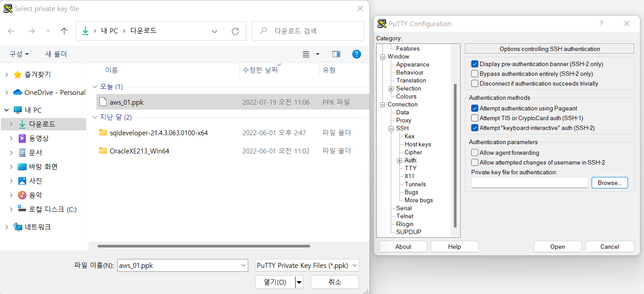644x294 pixels.
Task: Expand Auth node in PuTTY tree
Action: [x=400, y=161]
